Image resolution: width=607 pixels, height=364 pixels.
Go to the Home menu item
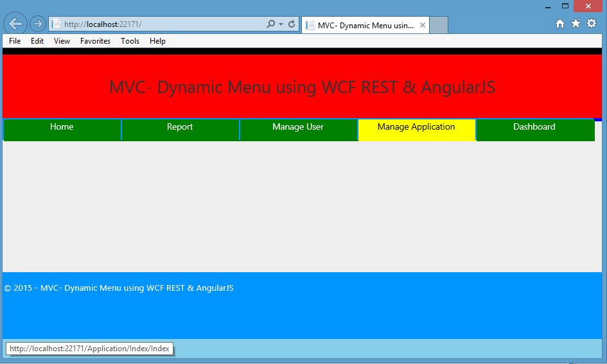[x=62, y=130]
